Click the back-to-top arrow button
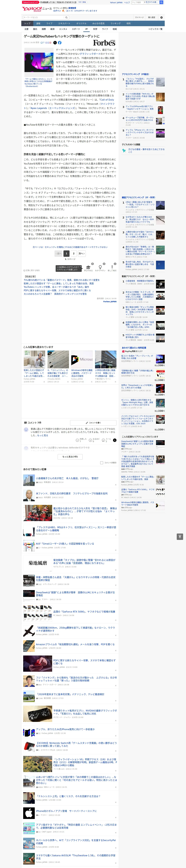 point(180,536)
